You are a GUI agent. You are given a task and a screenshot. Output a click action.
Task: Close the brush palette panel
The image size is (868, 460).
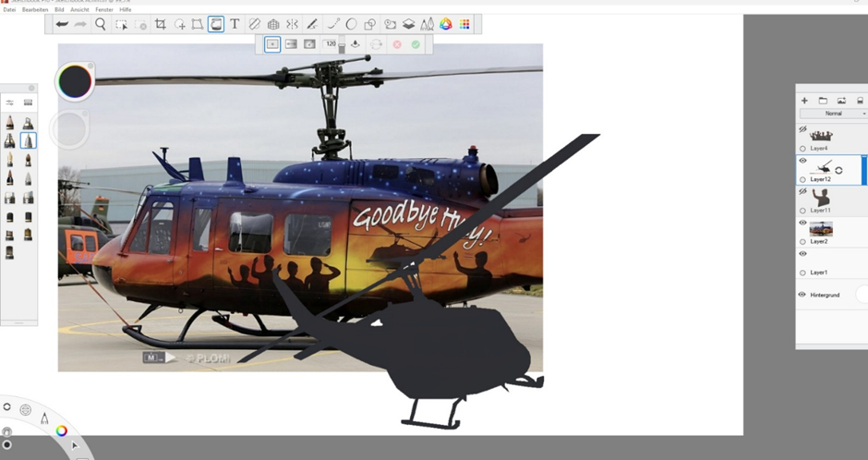[x=31, y=88]
